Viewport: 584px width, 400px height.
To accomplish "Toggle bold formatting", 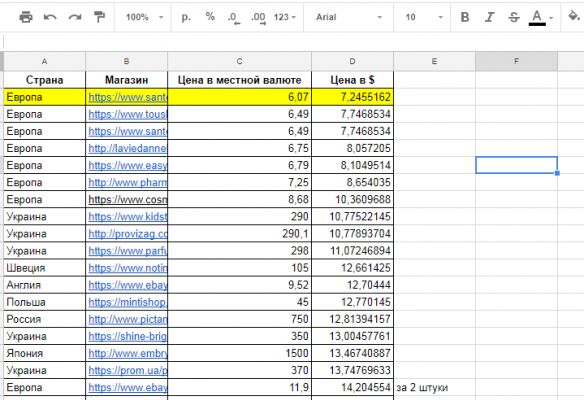I will [464, 17].
